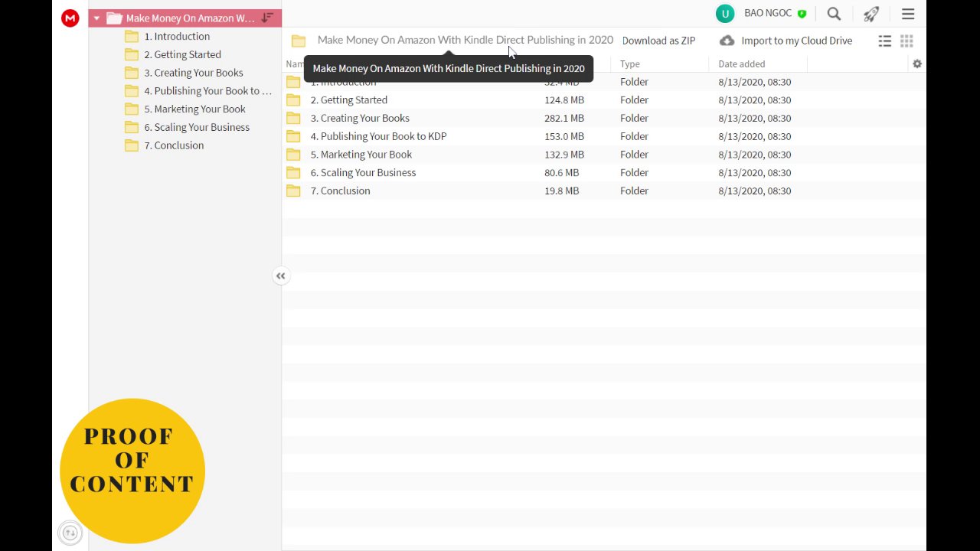
Task: Sort by the Type column header
Action: (630, 64)
